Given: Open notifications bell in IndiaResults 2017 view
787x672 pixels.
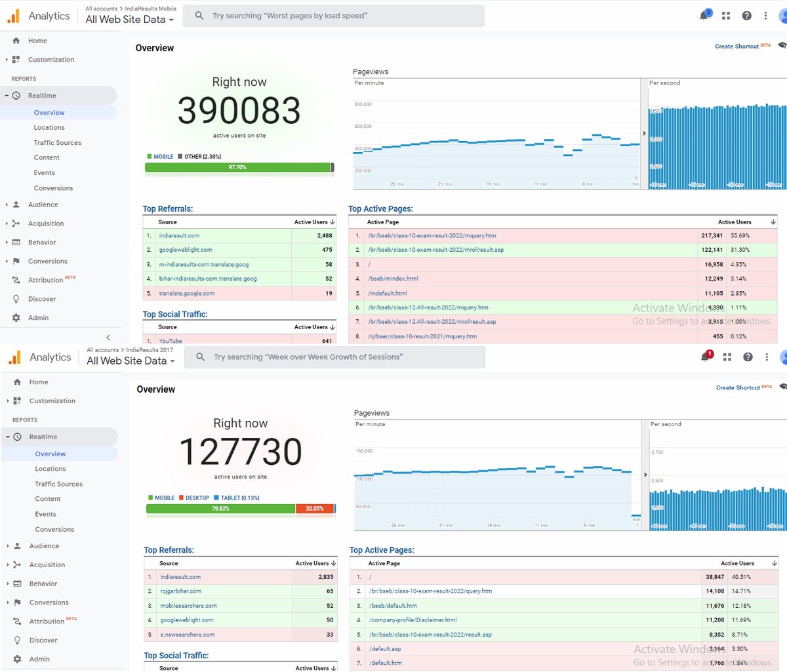Looking at the screenshot, I should point(705,357).
